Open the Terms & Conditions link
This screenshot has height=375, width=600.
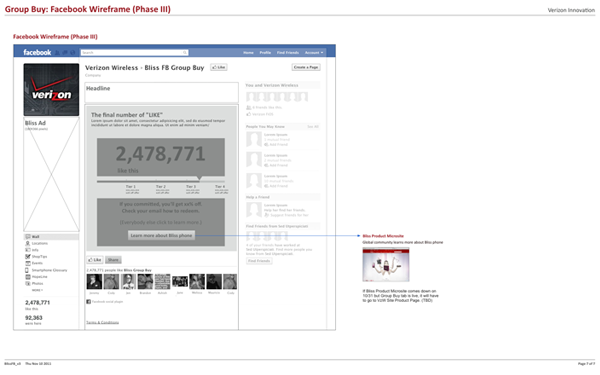[x=103, y=323]
